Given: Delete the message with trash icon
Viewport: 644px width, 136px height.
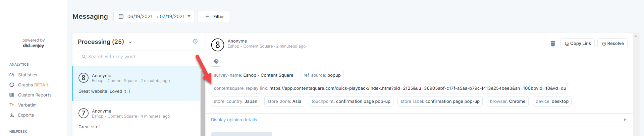Looking at the screenshot, I should click(x=553, y=44).
